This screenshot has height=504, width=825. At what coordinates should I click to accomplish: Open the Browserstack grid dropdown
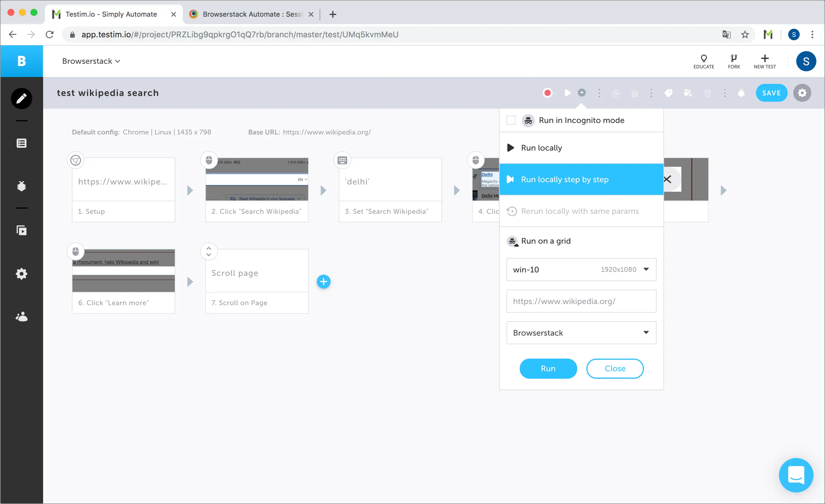[581, 333]
